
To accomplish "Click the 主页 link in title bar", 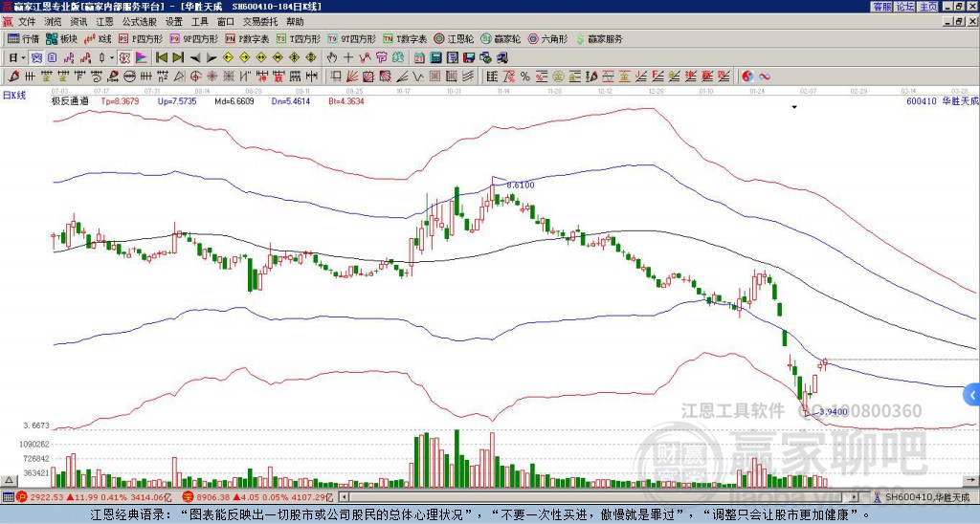I will (928, 7).
